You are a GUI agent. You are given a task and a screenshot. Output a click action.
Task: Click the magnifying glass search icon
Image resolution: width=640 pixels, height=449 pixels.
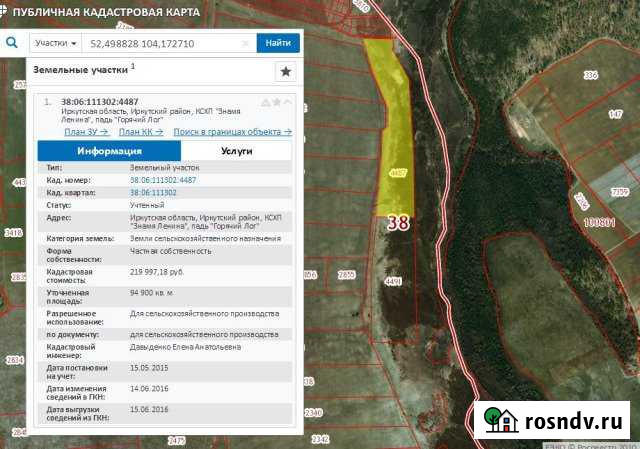(x=12, y=43)
